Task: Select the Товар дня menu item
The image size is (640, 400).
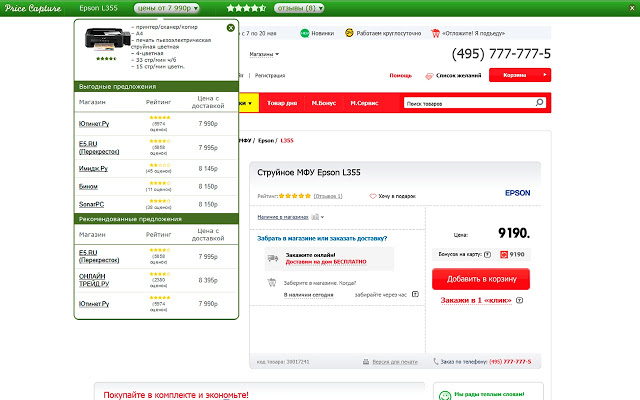Action: click(282, 103)
